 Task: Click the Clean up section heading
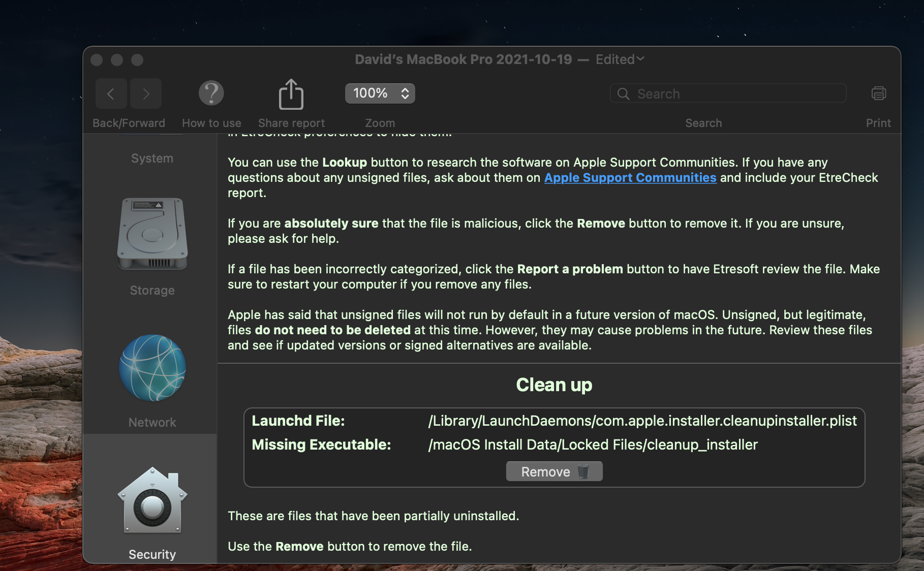tap(554, 385)
